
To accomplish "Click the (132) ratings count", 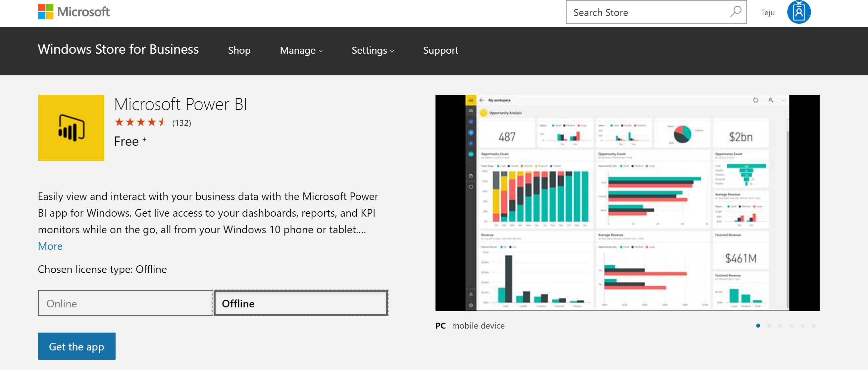I will pos(181,123).
